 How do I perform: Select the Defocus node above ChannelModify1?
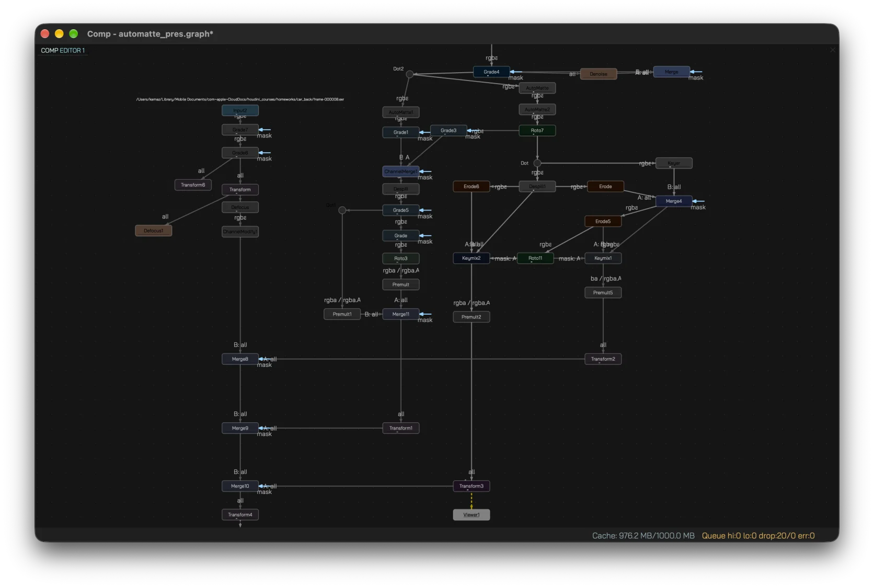(240, 207)
